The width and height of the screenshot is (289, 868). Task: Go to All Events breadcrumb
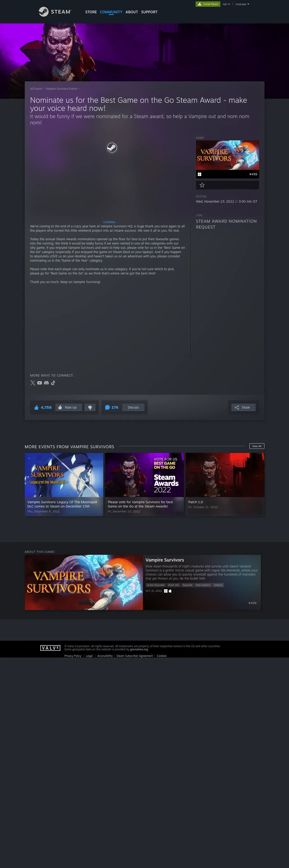click(36, 89)
